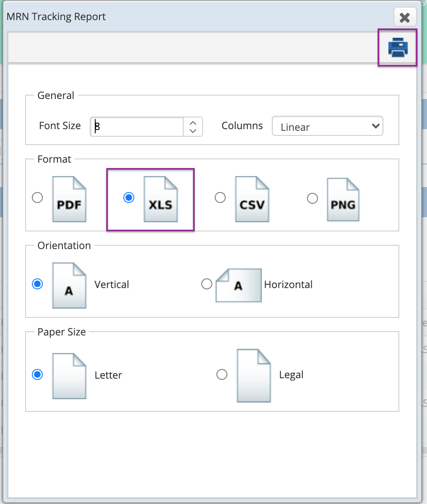The height and width of the screenshot is (504, 427).
Task: Select Legal paper size option
Action: pyautogui.click(x=222, y=374)
